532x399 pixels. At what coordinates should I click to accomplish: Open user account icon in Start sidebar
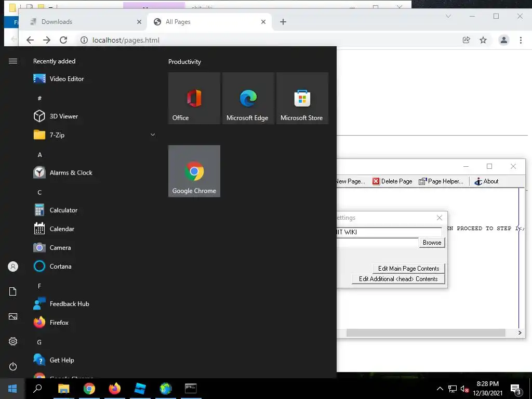13,267
